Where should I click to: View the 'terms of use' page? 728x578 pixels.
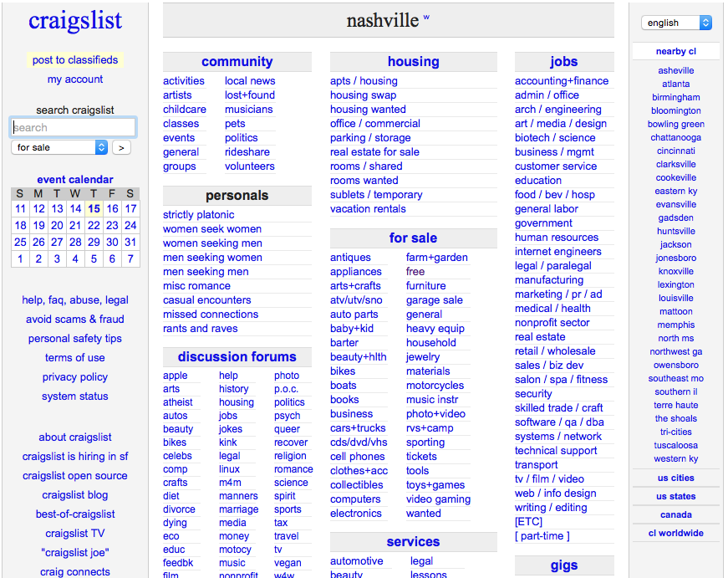(x=75, y=358)
